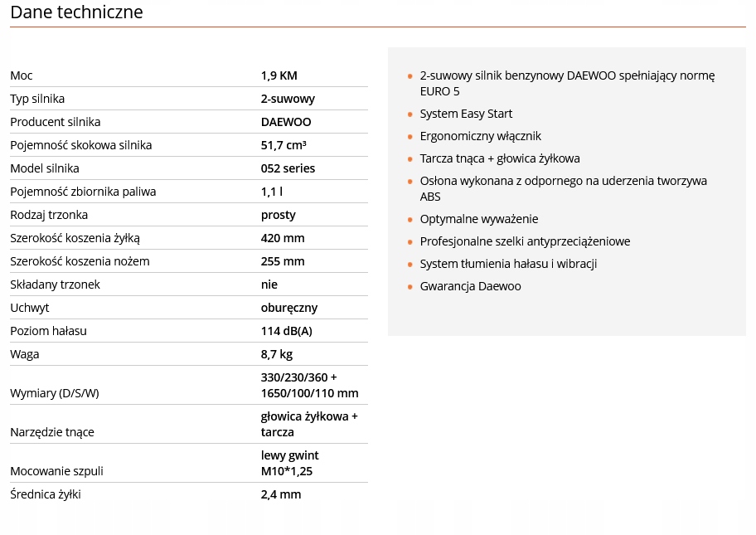Click the "oburęczny" handle type value
The image size is (756, 535).
coord(289,308)
